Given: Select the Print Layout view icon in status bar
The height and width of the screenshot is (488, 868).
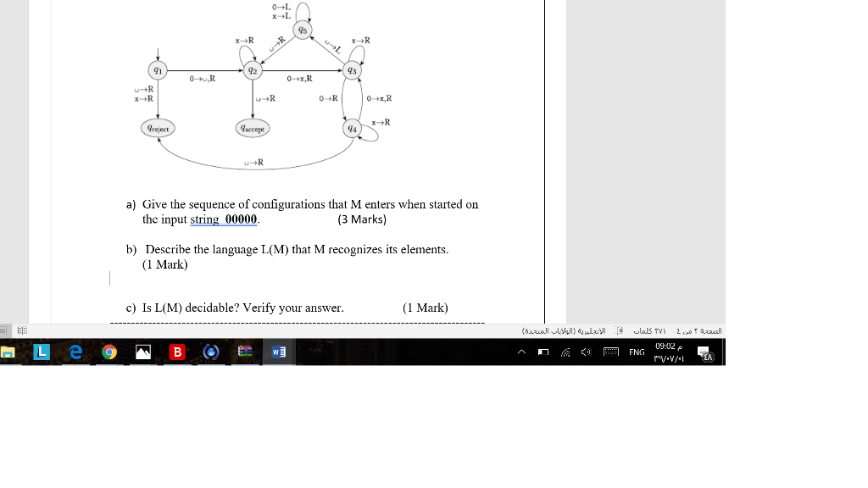Looking at the screenshot, I should [x=3, y=330].
